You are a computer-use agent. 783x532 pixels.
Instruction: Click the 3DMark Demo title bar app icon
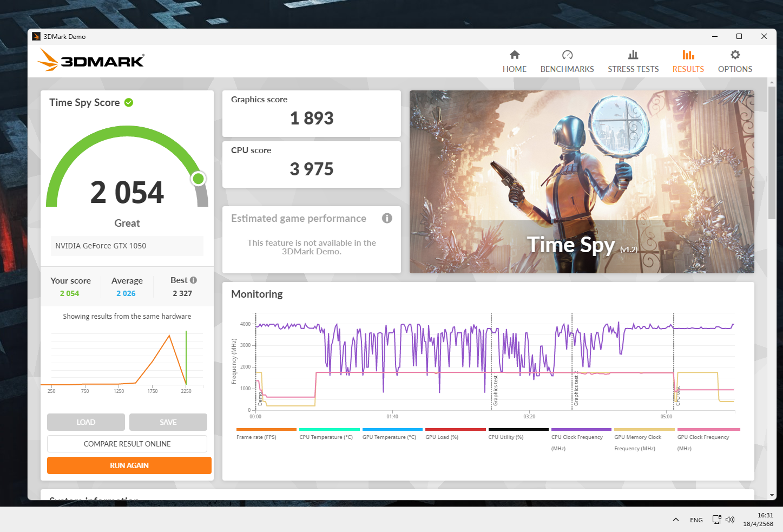[x=36, y=36]
